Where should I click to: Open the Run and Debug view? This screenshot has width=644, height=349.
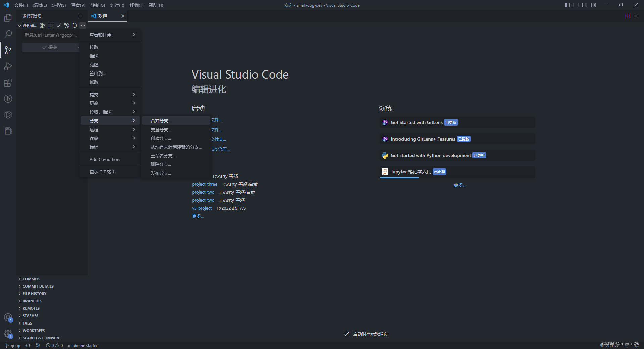(x=8, y=66)
